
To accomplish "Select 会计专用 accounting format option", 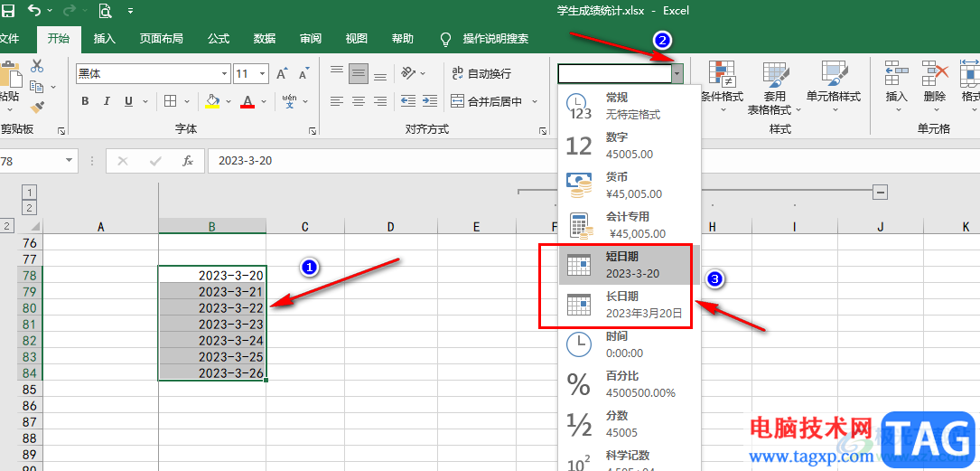I will tap(630, 224).
